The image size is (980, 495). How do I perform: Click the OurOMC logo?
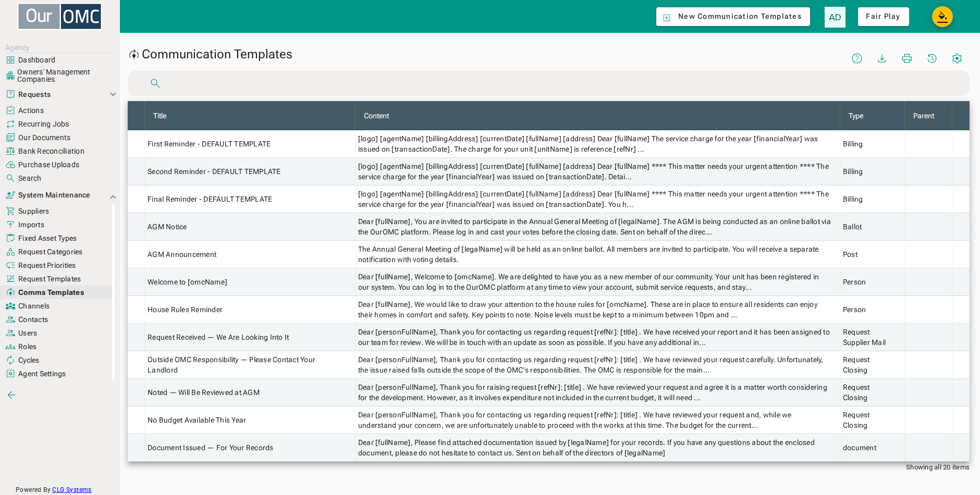point(60,17)
